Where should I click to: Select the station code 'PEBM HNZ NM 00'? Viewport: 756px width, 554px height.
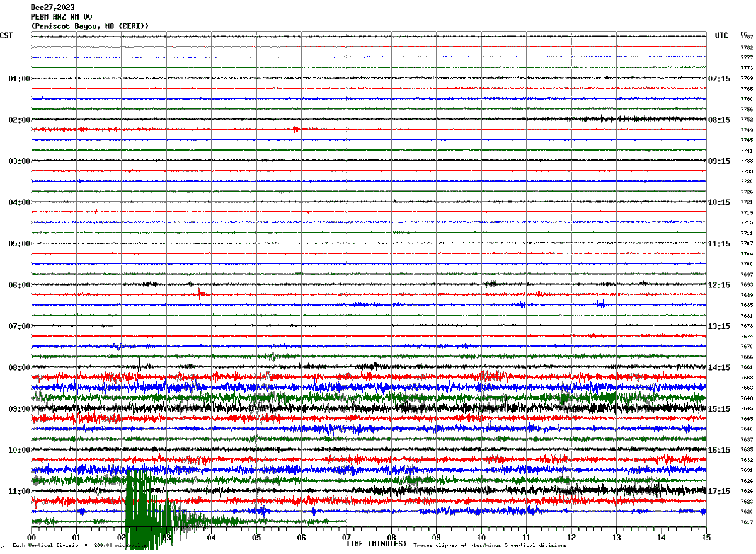point(61,17)
